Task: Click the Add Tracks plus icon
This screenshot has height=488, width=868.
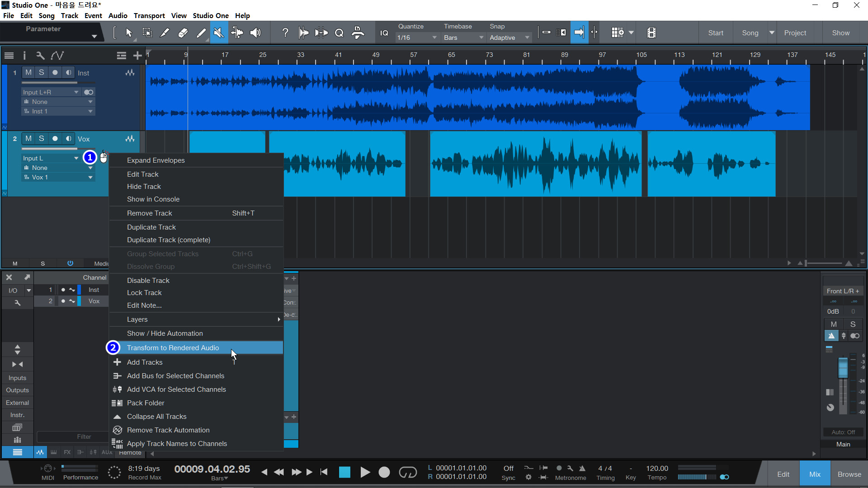Action: point(137,56)
